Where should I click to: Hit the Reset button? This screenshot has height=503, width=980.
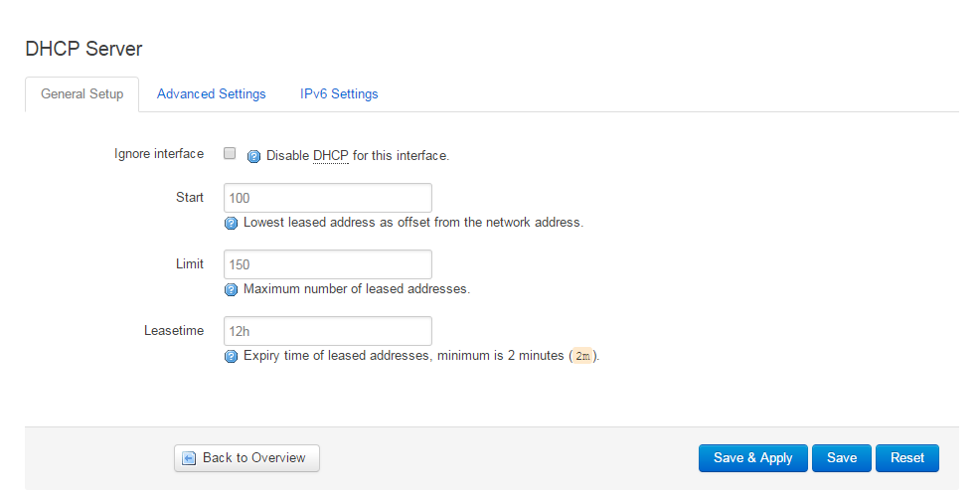pyautogui.click(x=906, y=458)
